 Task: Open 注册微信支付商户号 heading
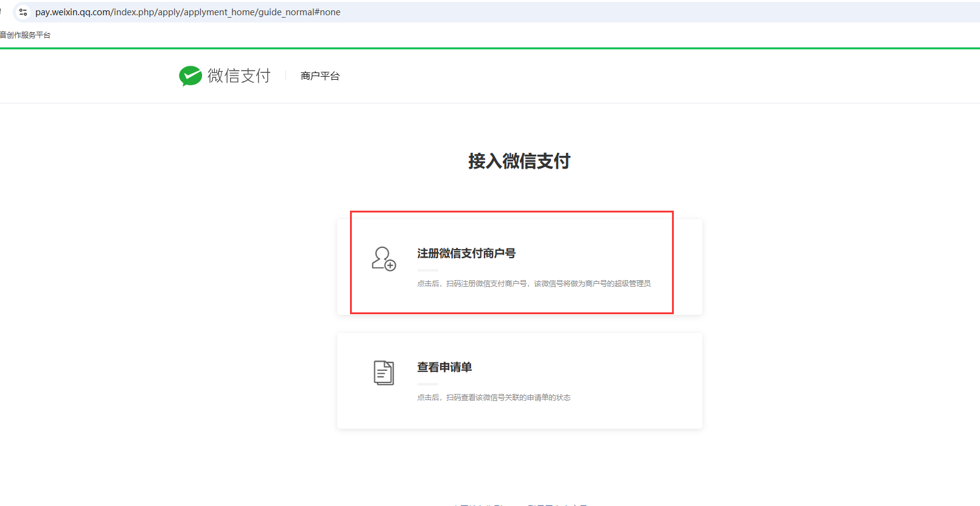coord(466,253)
